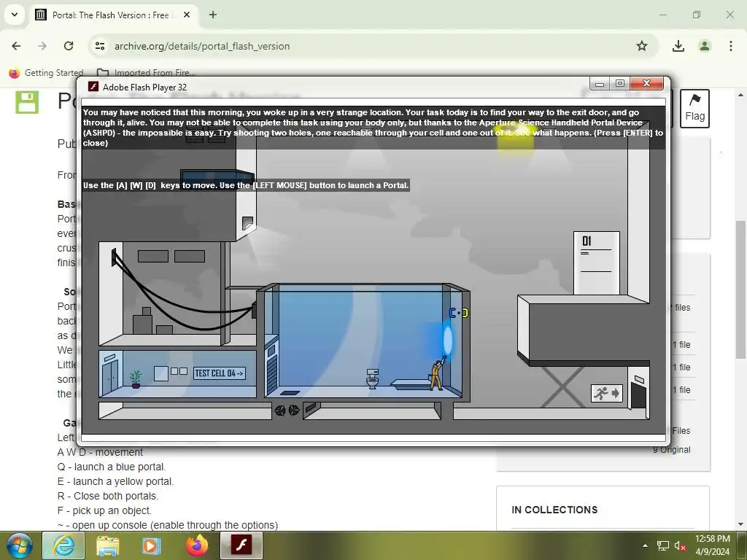Open the Chrome three-dot menu
Image resolution: width=747 pixels, height=560 pixels.
pos(730,46)
